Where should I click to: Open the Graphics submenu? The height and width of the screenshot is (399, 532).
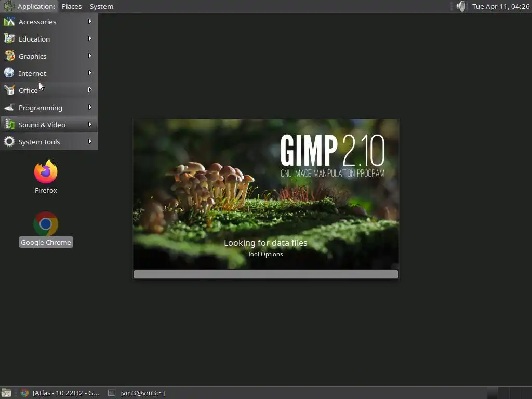tap(48, 56)
